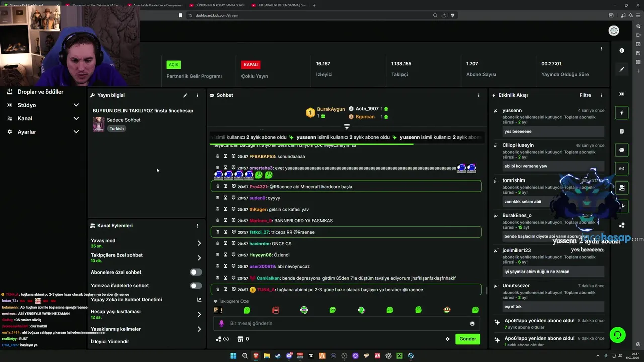Edit stream info with the pencil icon
The width and height of the screenshot is (644, 362).
coord(185,95)
